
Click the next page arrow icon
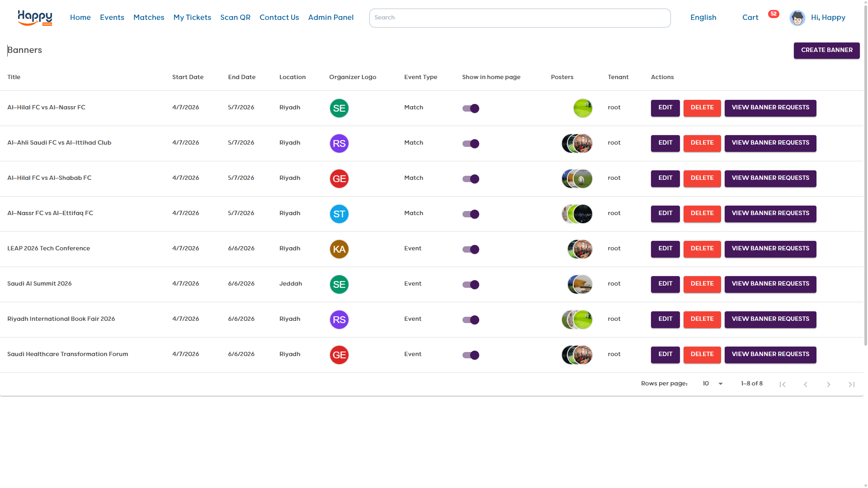coord(828,385)
